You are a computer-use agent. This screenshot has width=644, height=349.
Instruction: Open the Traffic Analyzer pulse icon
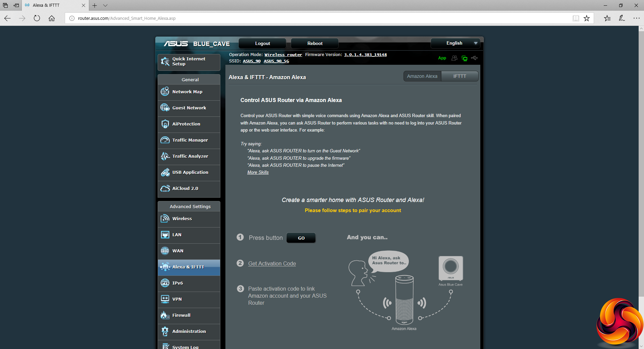point(165,156)
